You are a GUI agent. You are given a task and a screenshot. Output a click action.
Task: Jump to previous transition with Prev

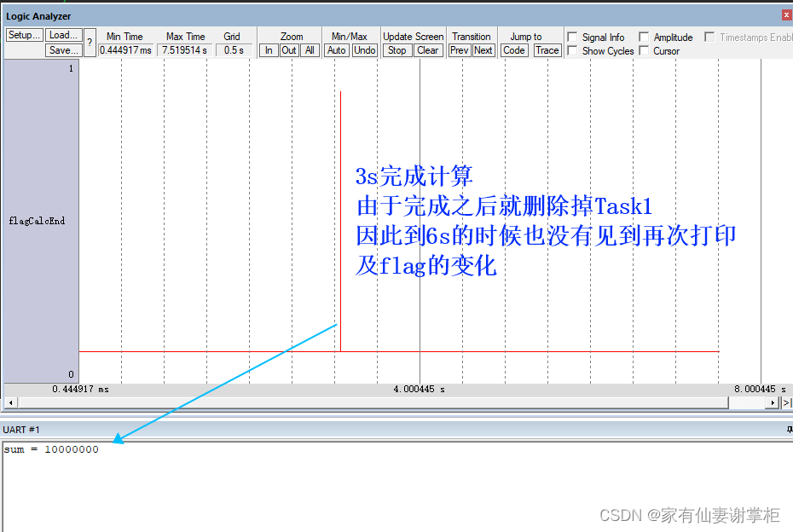459,50
